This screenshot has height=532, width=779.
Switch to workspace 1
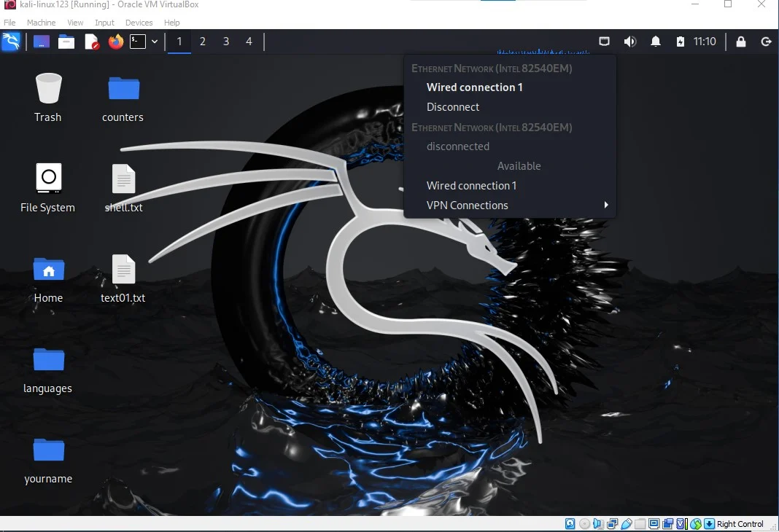(x=179, y=42)
